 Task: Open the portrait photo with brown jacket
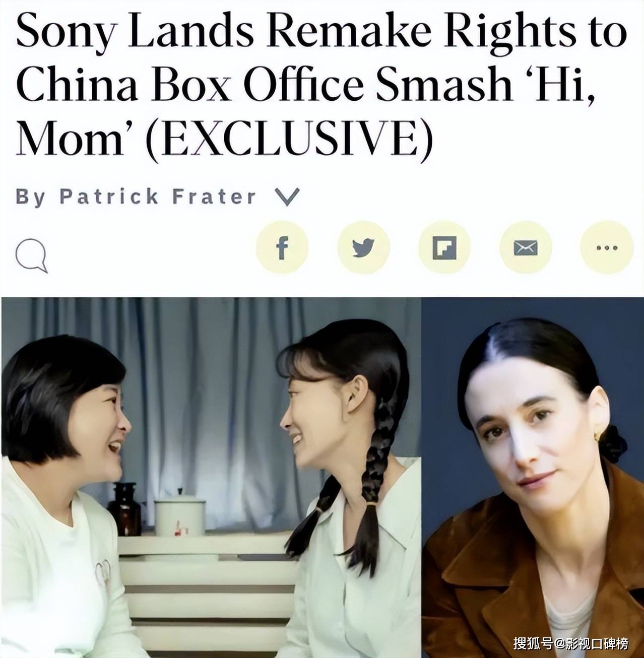pyautogui.click(x=533, y=477)
